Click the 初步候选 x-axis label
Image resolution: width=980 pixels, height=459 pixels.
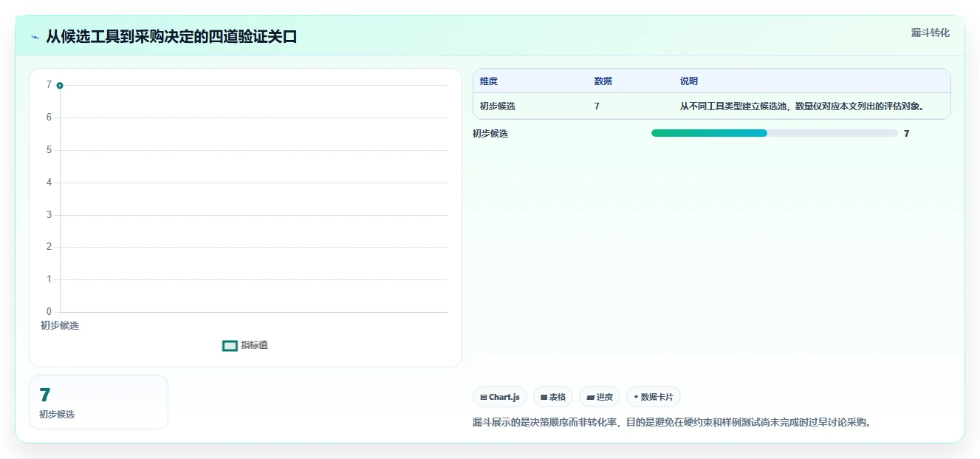click(60, 325)
